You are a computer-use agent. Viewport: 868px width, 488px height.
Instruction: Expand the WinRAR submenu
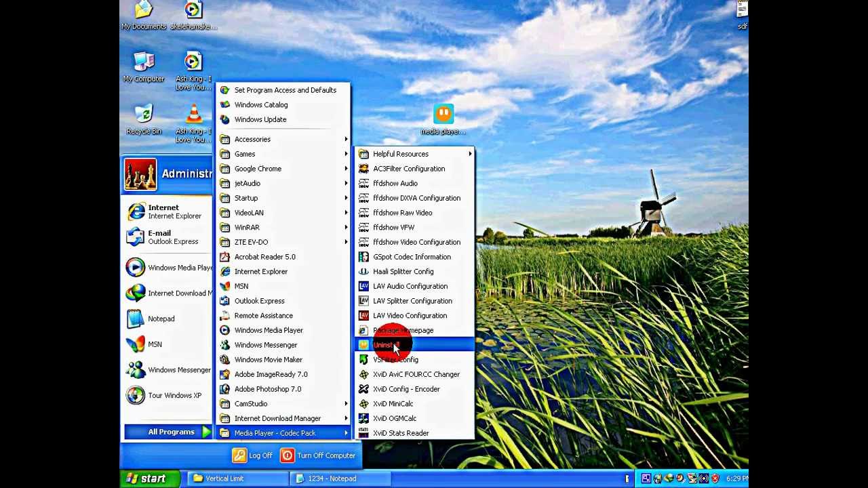[x=283, y=228]
